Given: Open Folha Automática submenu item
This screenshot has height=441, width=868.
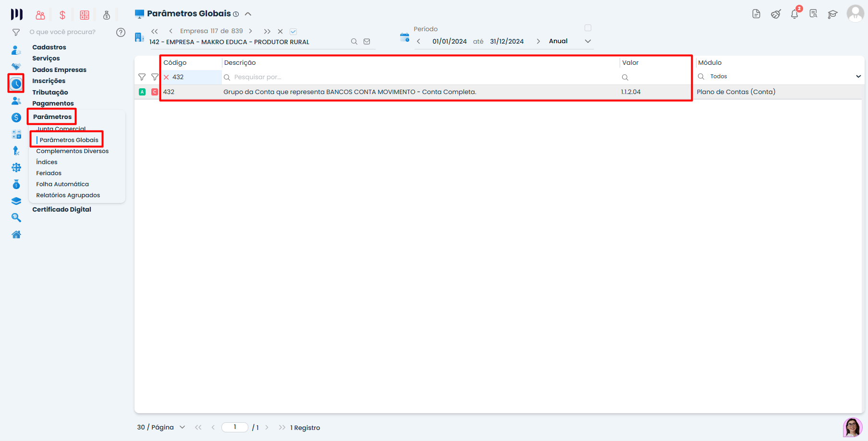Looking at the screenshot, I should tap(62, 184).
